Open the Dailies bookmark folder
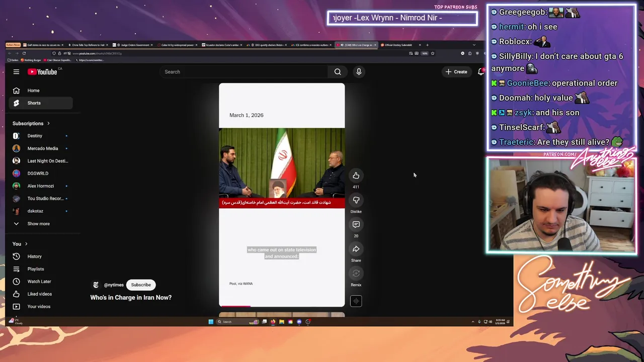This screenshot has width=644, height=362. (14, 60)
